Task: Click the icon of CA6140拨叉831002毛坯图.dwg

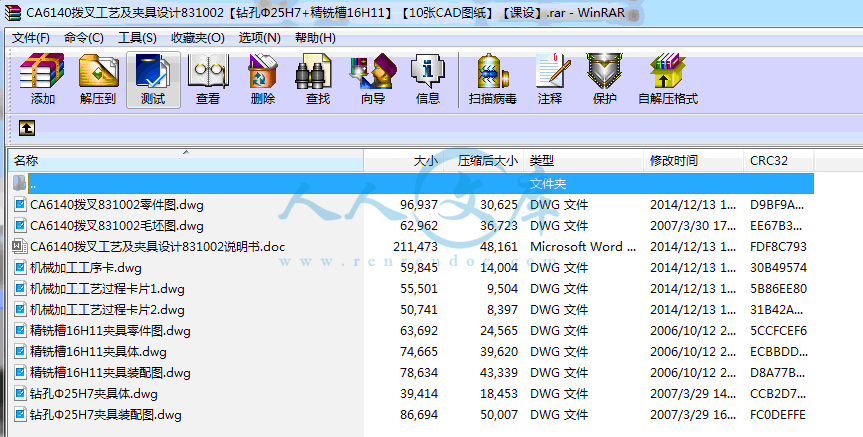Action: (x=20, y=226)
